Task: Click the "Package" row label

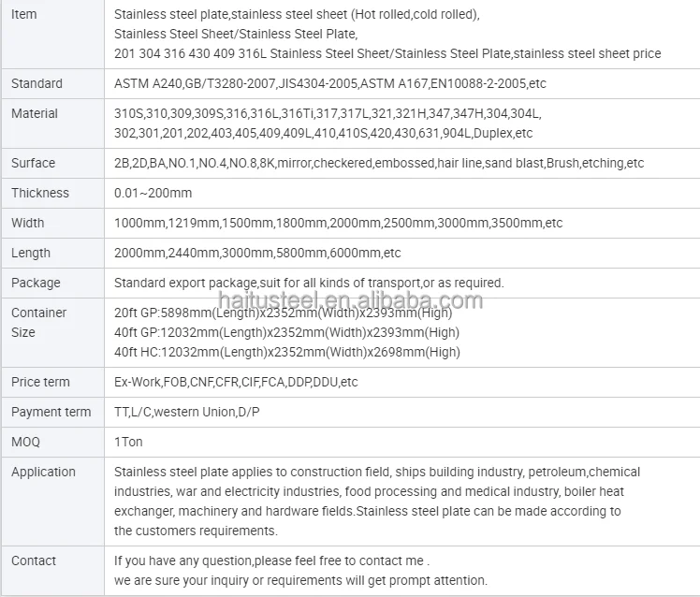Action: pyautogui.click(x=36, y=283)
